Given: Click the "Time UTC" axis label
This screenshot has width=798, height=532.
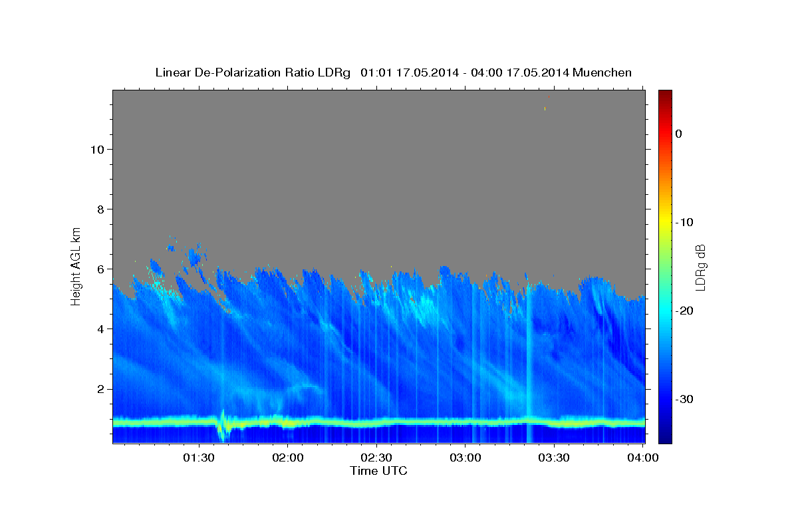Looking at the screenshot, I should tap(378, 471).
